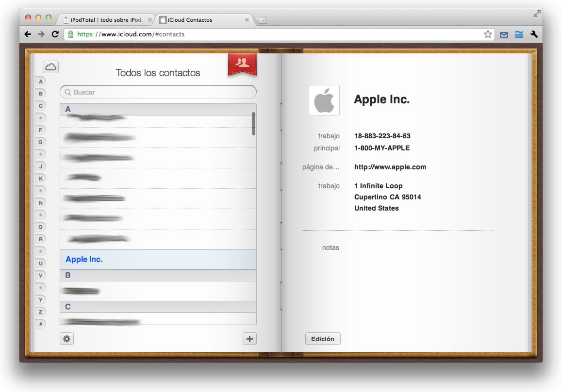The height and width of the screenshot is (392, 562).
Task: Click the Apple Inc. detail heading
Action: 382,99
